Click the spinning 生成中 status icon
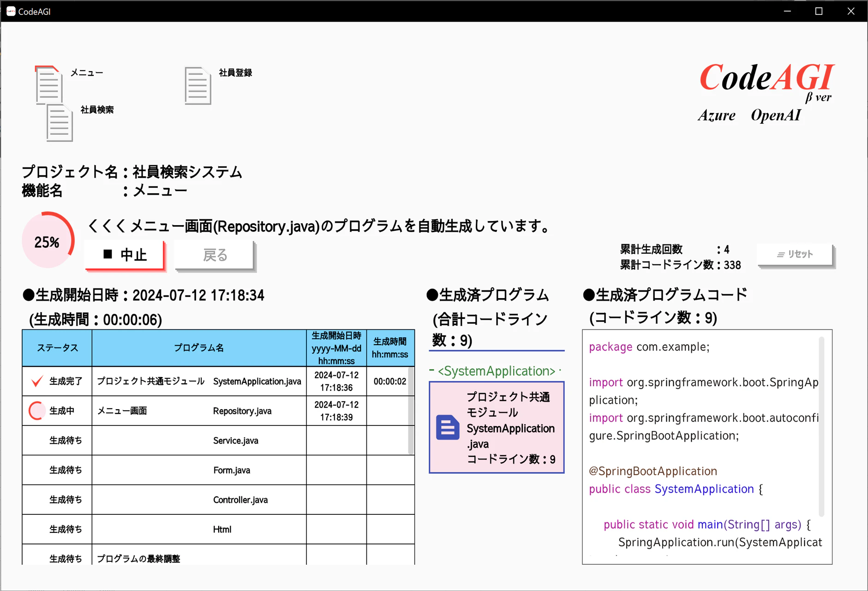This screenshot has width=868, height=591. [37, 411]
